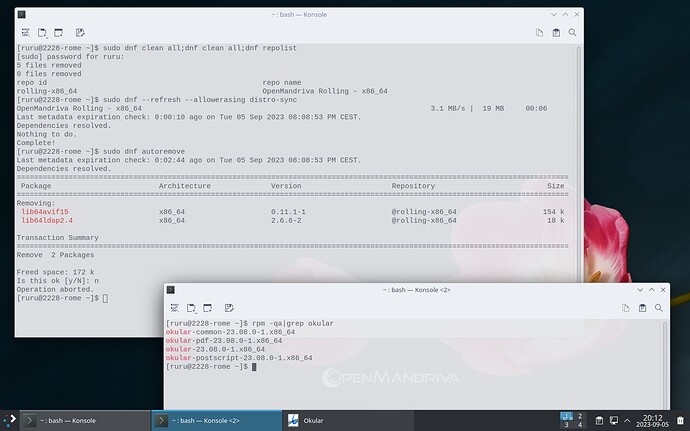This screenshot has height=431, width=690.
Task: Click the '5 files removed' line
Action: tap(49, 65)
